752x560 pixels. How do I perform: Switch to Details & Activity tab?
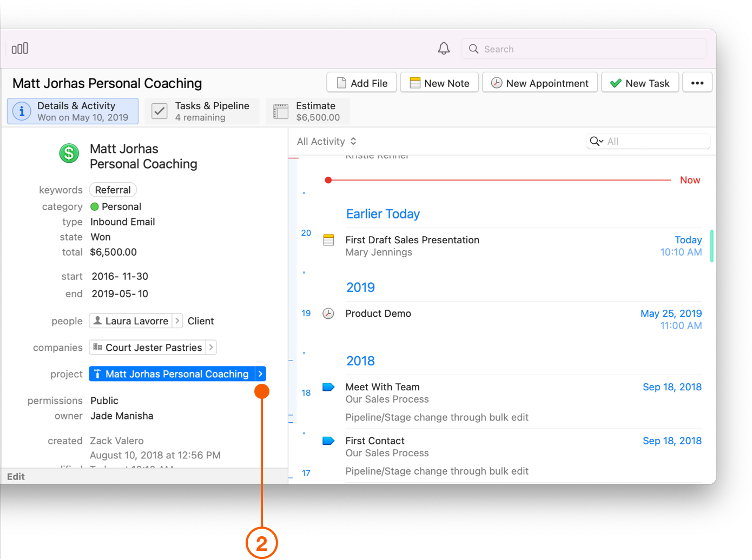pyautogui.click(x=73, y=111)
